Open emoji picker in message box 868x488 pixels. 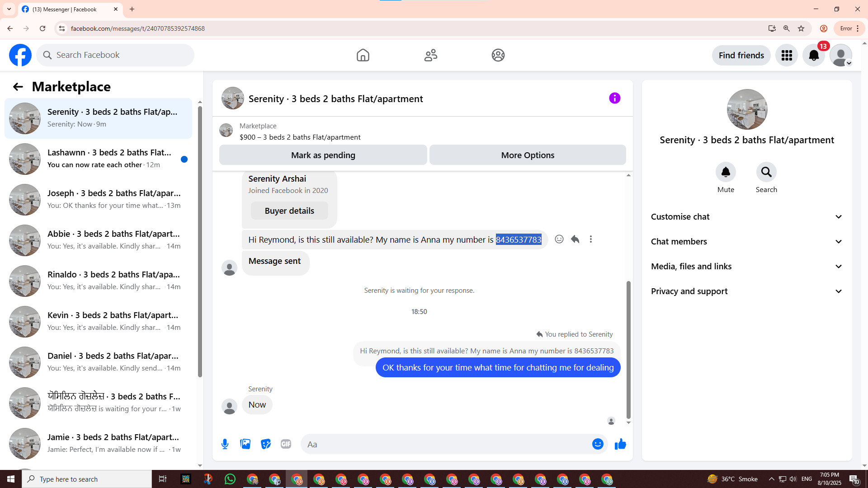coord(598,444)
